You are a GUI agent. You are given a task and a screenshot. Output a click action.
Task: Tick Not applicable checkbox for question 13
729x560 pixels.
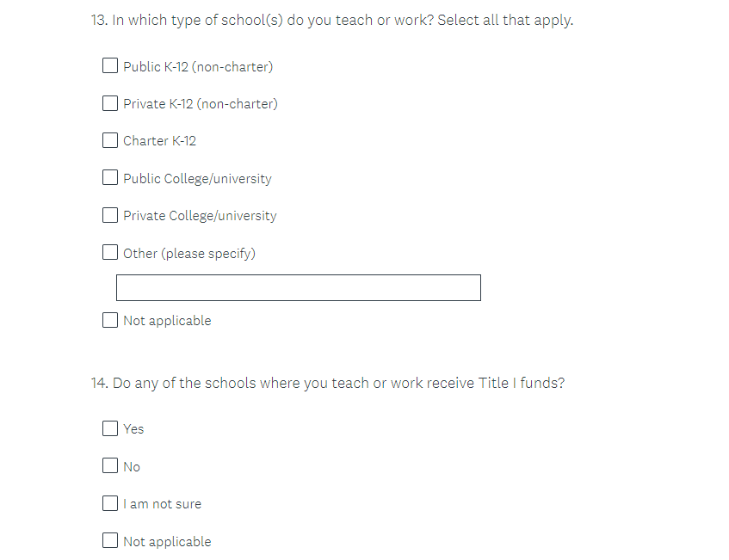(110, 320)
